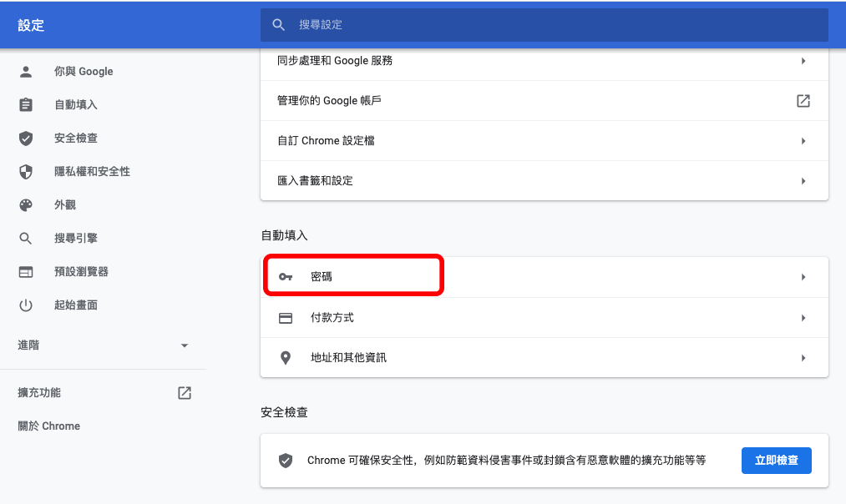Open the arrow at the end of the 付款方式 row
Image resolution: width=846 pixels, height=504 pixels.
[x=803, y=318]
